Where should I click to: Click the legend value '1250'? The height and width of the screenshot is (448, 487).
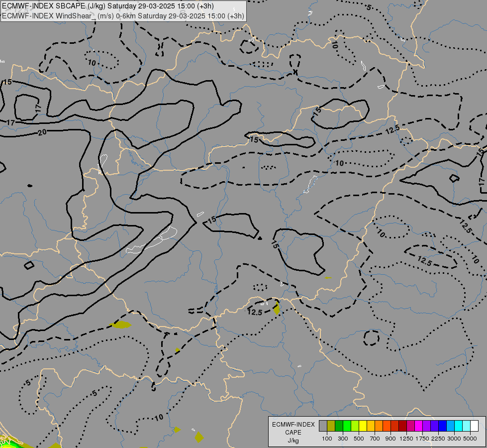(406, 439)
